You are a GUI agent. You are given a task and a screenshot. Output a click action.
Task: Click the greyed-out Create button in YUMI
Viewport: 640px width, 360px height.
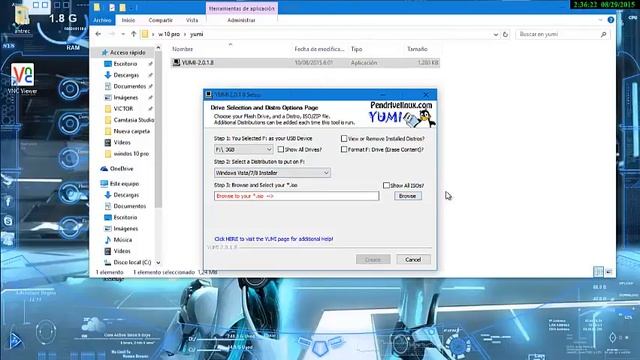pyautogui.click(x=373, y=260)
